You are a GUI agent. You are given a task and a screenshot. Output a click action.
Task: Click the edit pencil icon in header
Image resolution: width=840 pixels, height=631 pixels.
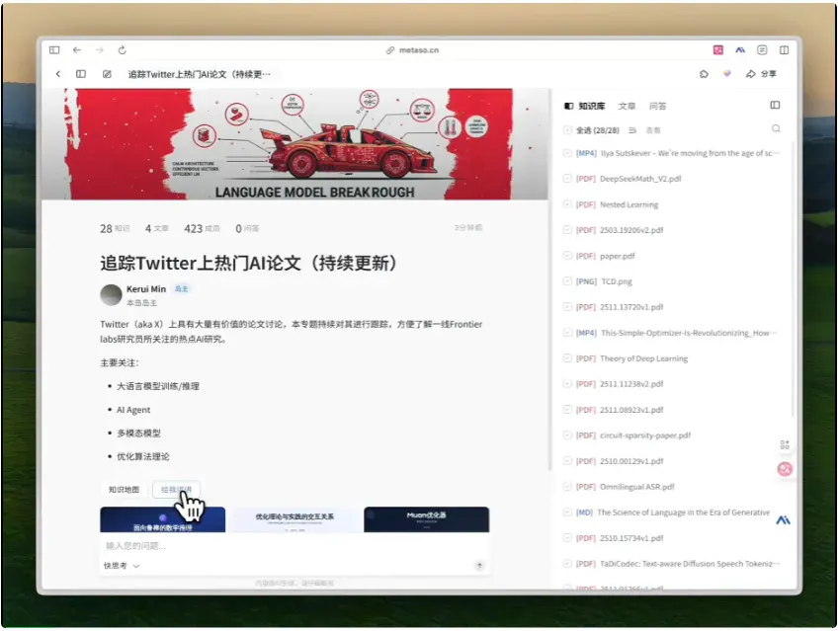[107, 74]
